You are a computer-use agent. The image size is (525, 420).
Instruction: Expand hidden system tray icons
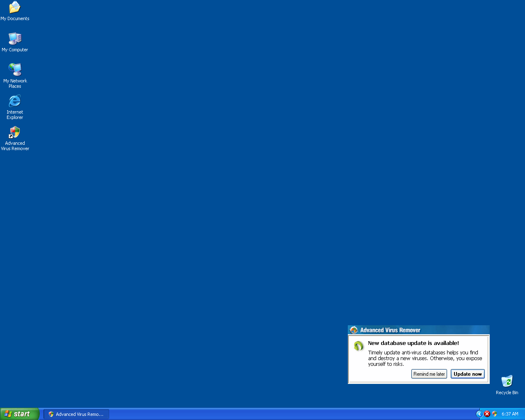[x=479, y=414]
